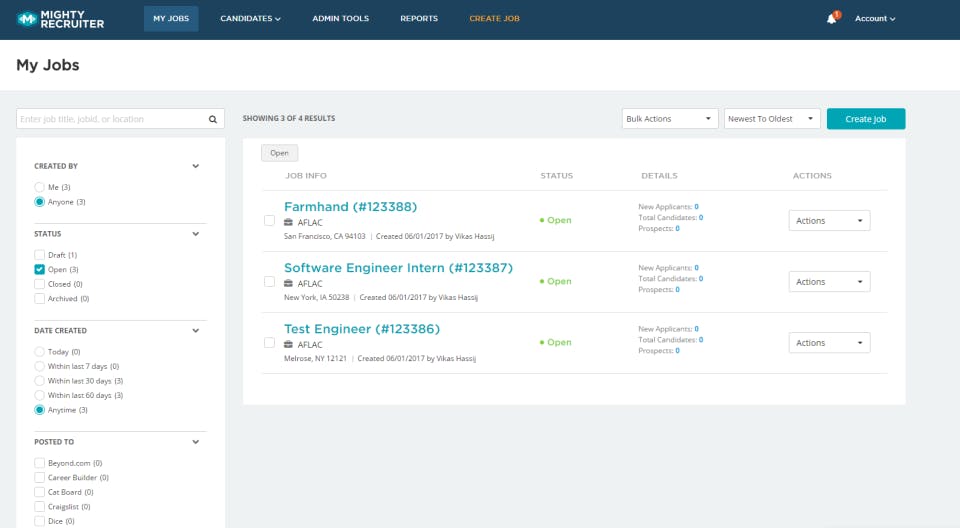Open Actions dropdown for Farmhand

tap(829, 221)
